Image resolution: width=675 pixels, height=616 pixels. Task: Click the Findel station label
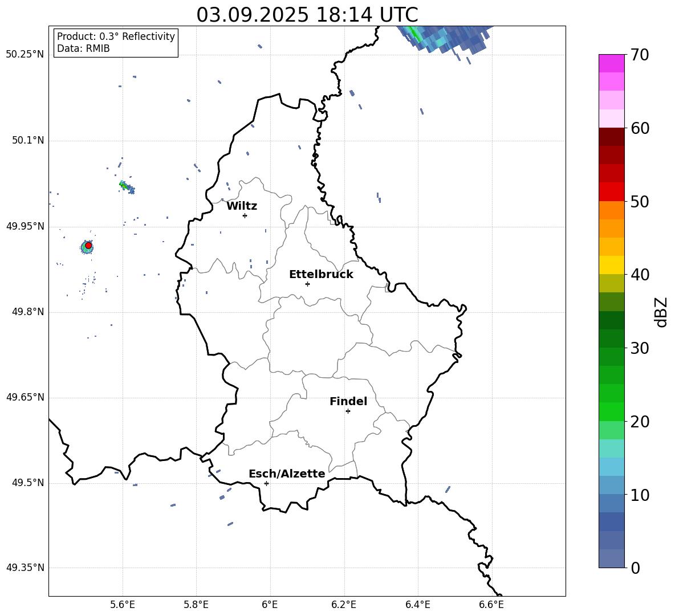click(x=348, y=401)
